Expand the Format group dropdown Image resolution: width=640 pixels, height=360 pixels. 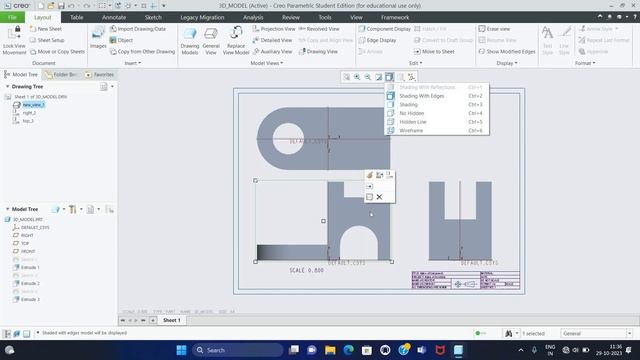[585, 63]
